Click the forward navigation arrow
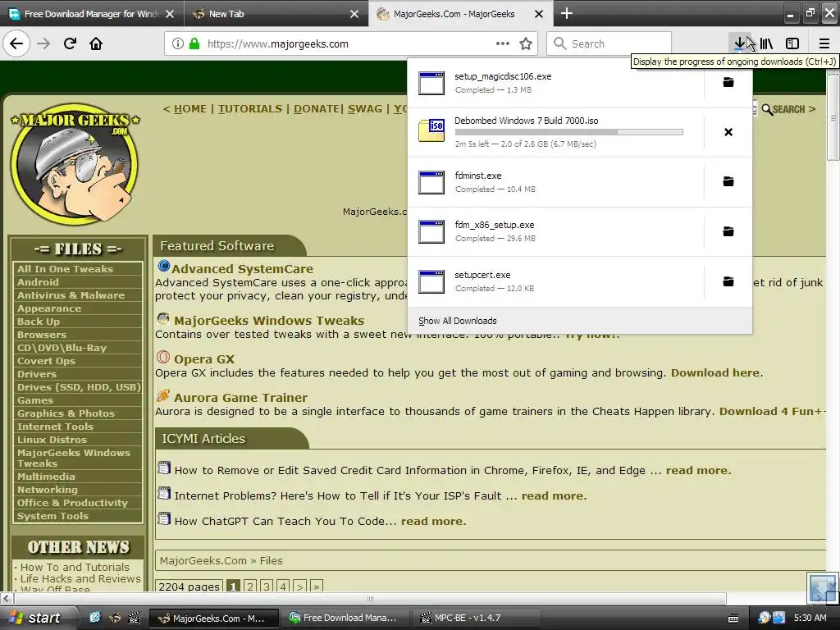840x630 pixels. 44,43
